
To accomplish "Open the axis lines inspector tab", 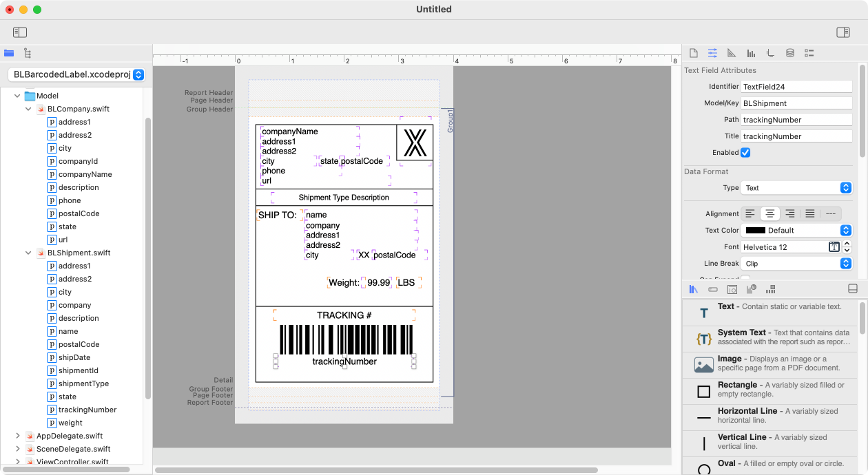I will [x=771, y=53].
